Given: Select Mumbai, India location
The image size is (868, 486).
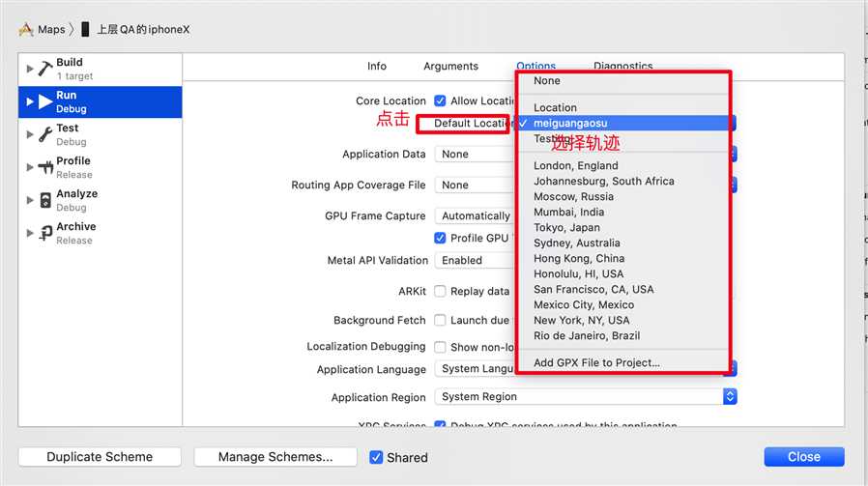Looking at the screenshot, I should [623, 212].
